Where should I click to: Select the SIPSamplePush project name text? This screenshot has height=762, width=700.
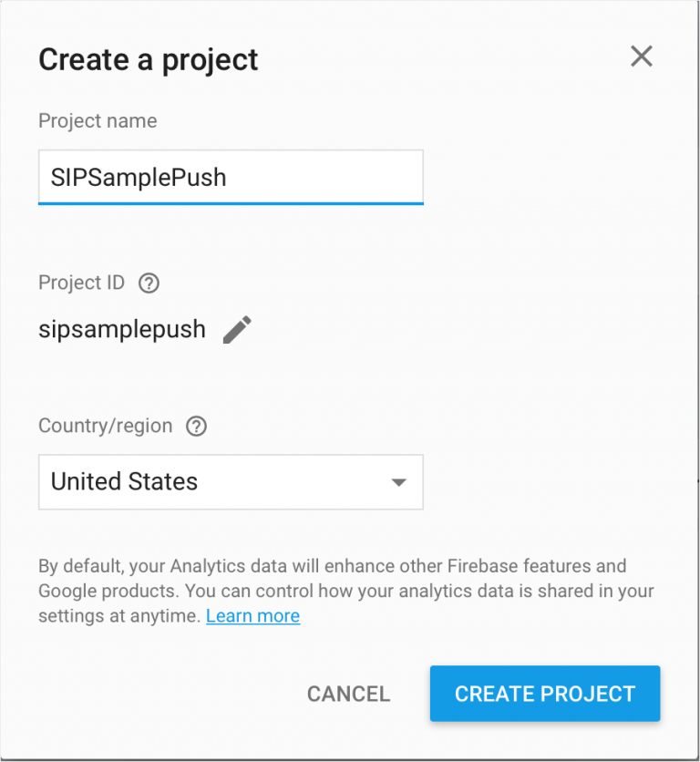pos(138,177)
